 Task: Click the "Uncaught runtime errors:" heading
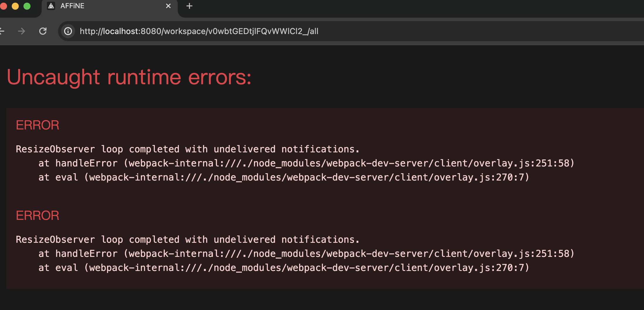(129, 77)
